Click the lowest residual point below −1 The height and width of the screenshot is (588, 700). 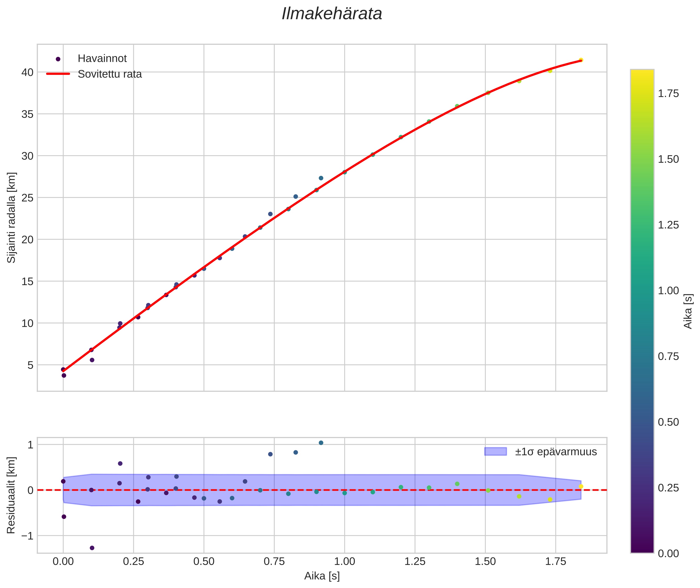click(x=92, y=548)
